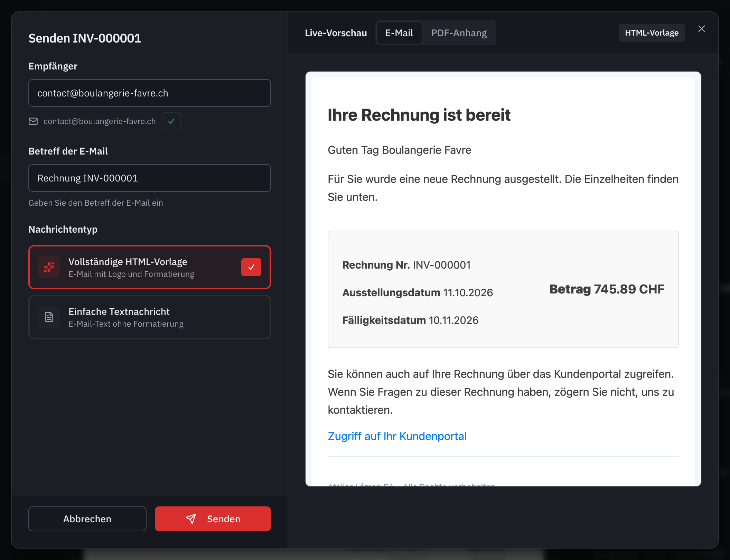The image size is (730, 560).
Task: Click the document icon of Einfache Textnachricht
Action: [x=49, y=317]
